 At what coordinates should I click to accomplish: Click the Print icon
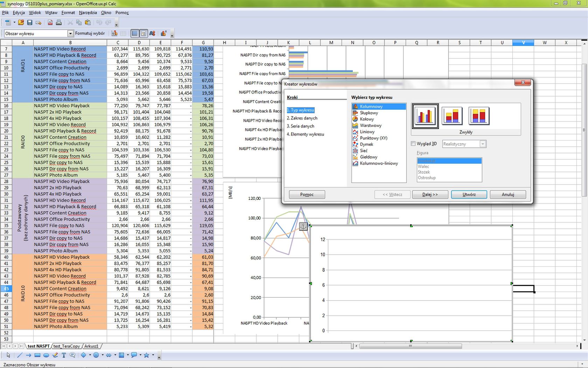59,22
